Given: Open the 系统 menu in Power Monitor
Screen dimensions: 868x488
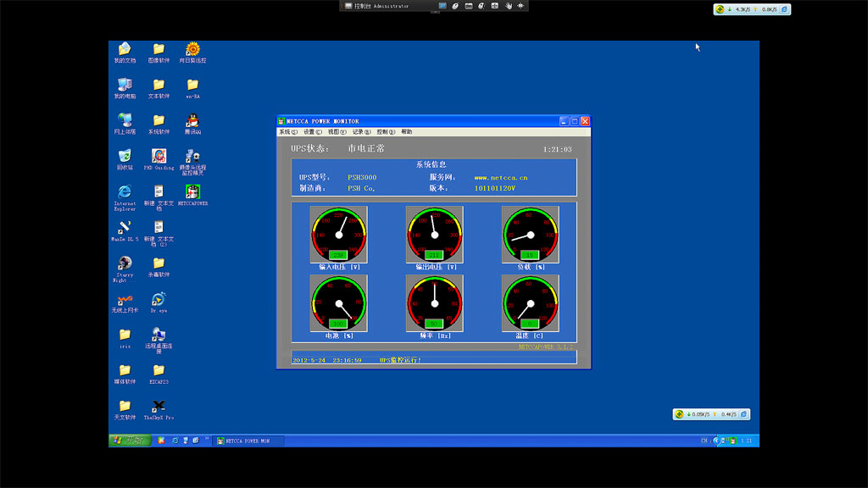Looking at the screenshot, I should point(288,132).
